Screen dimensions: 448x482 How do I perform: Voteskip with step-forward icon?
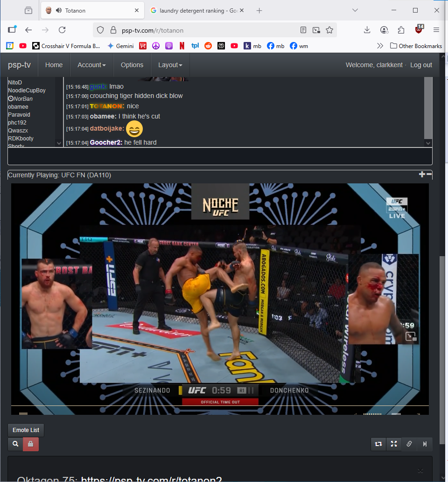point(425,444)
